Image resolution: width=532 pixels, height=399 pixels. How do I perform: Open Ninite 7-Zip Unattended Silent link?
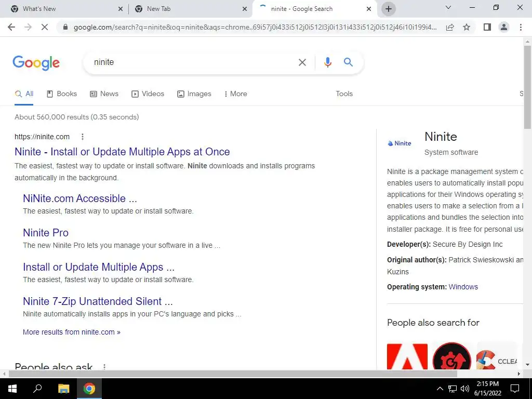(98, 301)
